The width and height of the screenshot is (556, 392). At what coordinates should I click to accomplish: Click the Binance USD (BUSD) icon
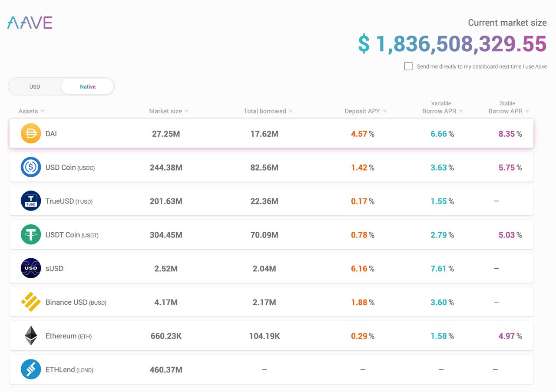tap(31, 302)
